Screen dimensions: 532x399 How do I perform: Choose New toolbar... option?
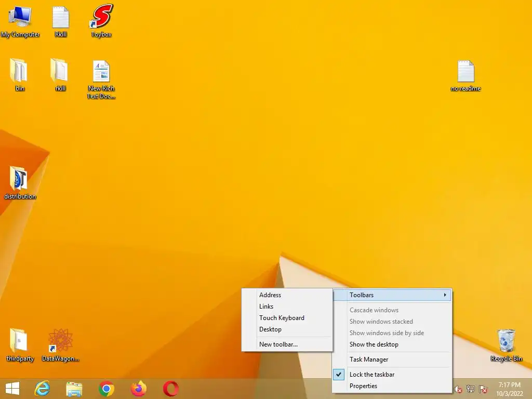(287, 344)
